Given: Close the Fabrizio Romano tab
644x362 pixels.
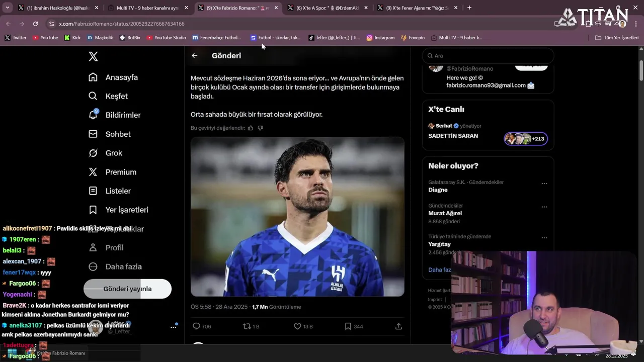Looking at the screenshot, I should point(276,8).
